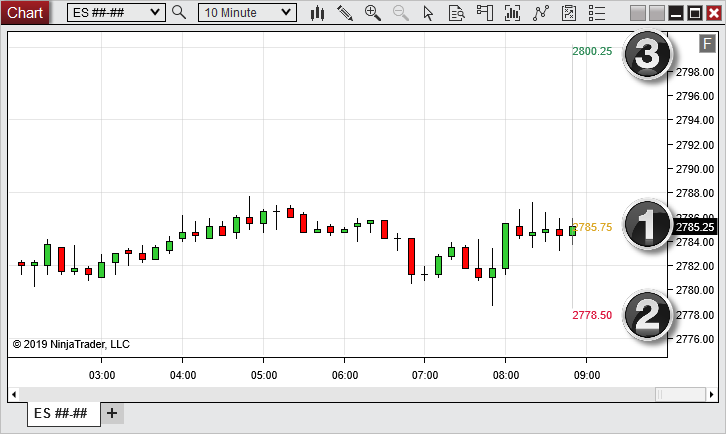Click the instrument search magnifier icon
The width and height of the screenshot is (726, 434).
180,13
